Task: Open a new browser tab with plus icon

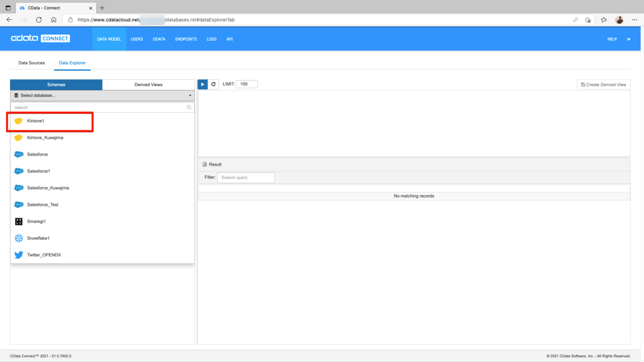Action: (x=102, y=8)
